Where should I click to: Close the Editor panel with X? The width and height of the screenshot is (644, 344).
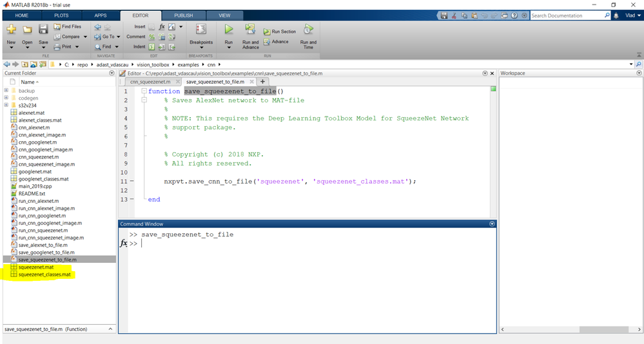492,73
